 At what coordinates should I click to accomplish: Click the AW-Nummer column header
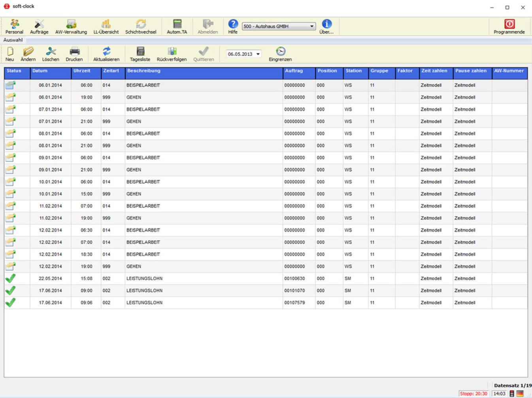click(x=510, y=73)
